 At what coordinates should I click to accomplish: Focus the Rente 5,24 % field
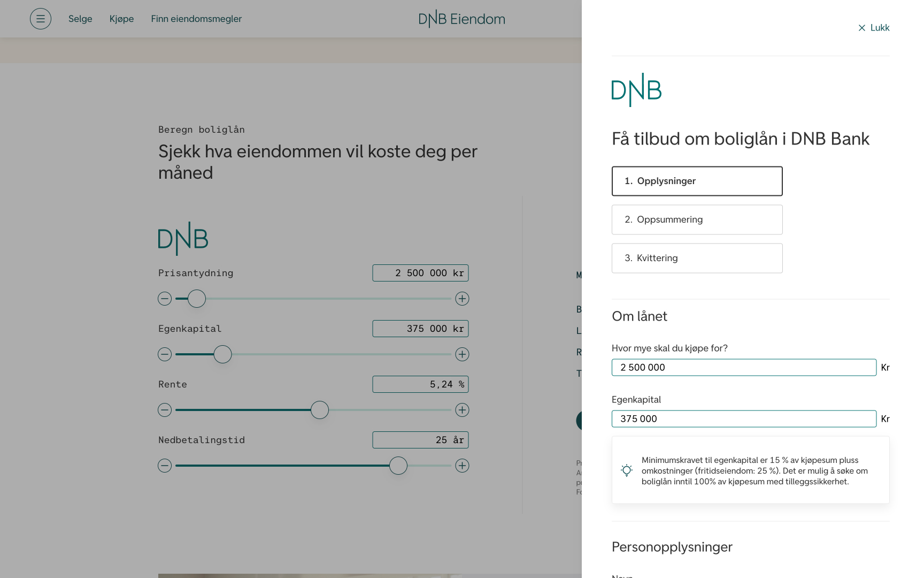[x=420, y=384]
